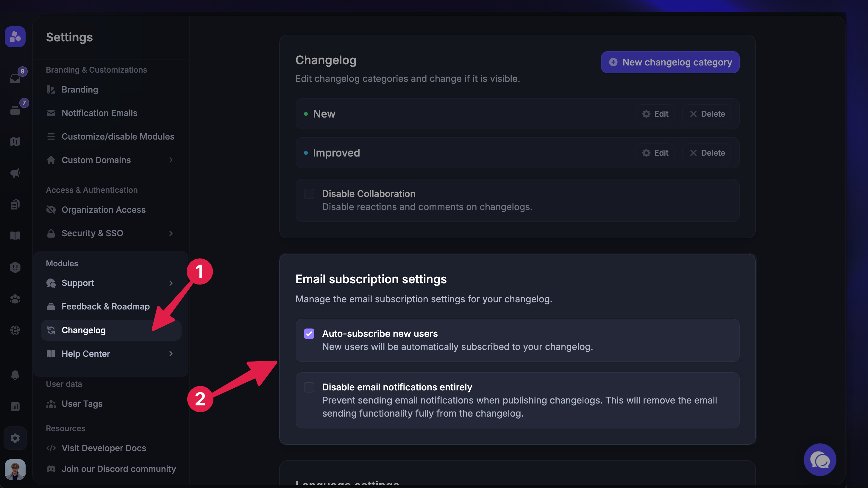Click the app logo icon in the rail
This screenshot has width=868, height=488.
tap(15, 37)
